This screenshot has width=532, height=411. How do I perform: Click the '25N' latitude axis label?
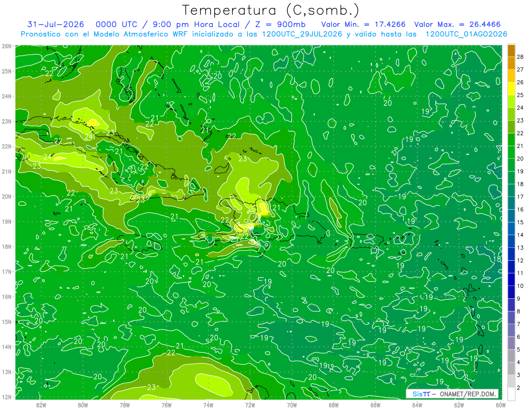pyautogui.click(x=7, y=71)
